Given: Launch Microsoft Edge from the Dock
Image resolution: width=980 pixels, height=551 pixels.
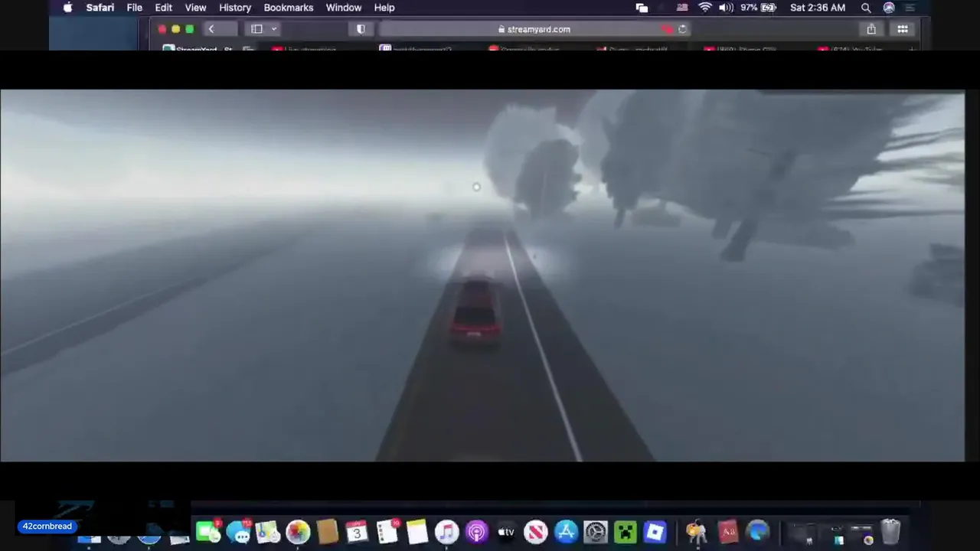Looking at the screenshot, I should tap(758, 532).
